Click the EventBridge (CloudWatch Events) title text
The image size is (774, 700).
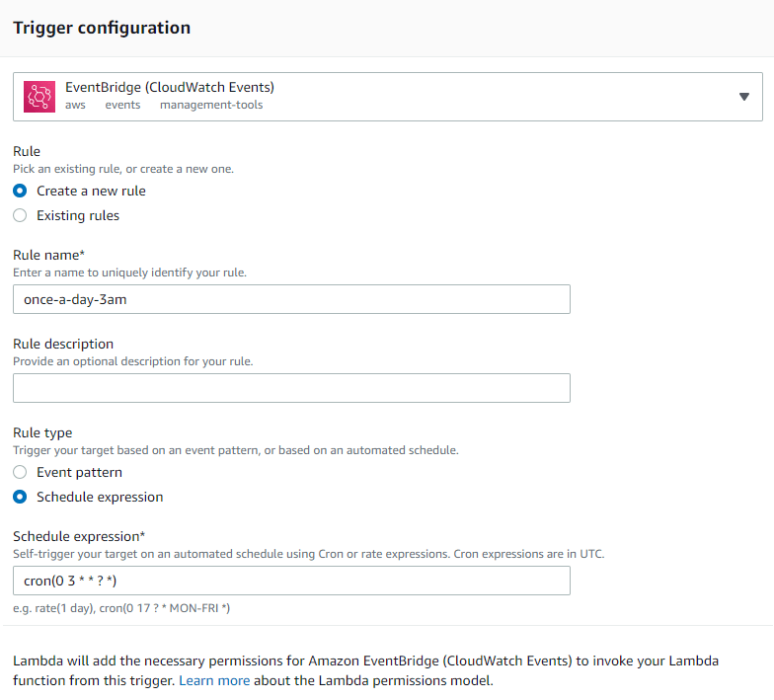tap(170, 87)
